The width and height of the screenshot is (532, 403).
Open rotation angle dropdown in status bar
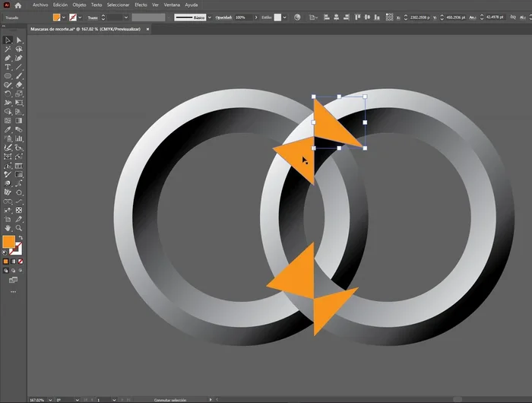(78, 400)
